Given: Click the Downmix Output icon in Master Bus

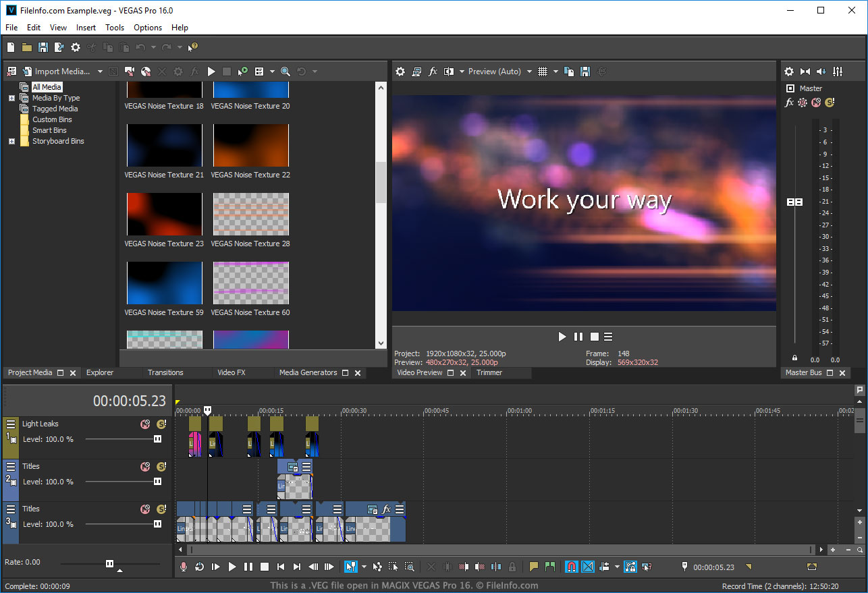Looking at the screenshot, I should [805, 72].
